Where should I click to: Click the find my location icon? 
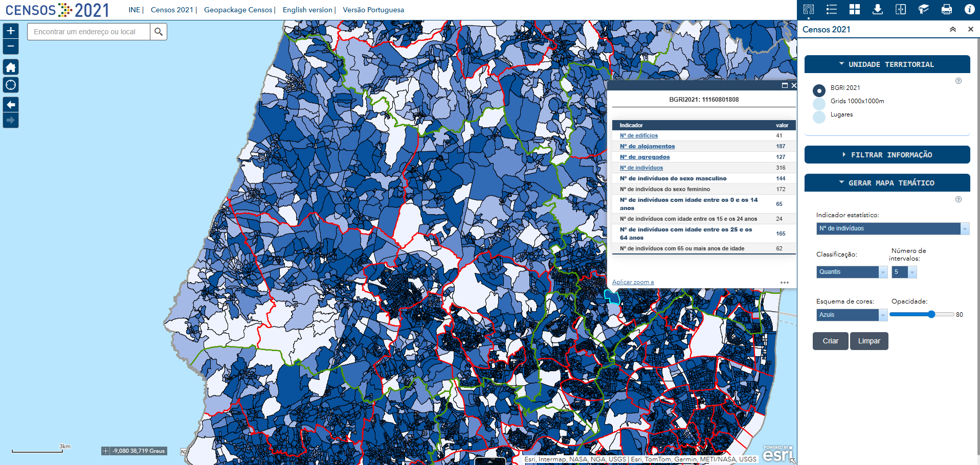pos(11,85)
